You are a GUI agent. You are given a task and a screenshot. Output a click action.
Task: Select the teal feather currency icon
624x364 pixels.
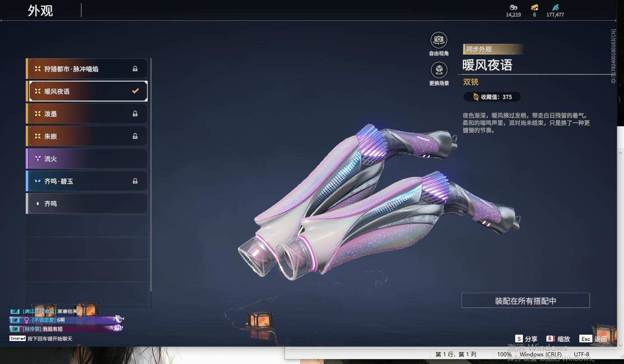555,7
